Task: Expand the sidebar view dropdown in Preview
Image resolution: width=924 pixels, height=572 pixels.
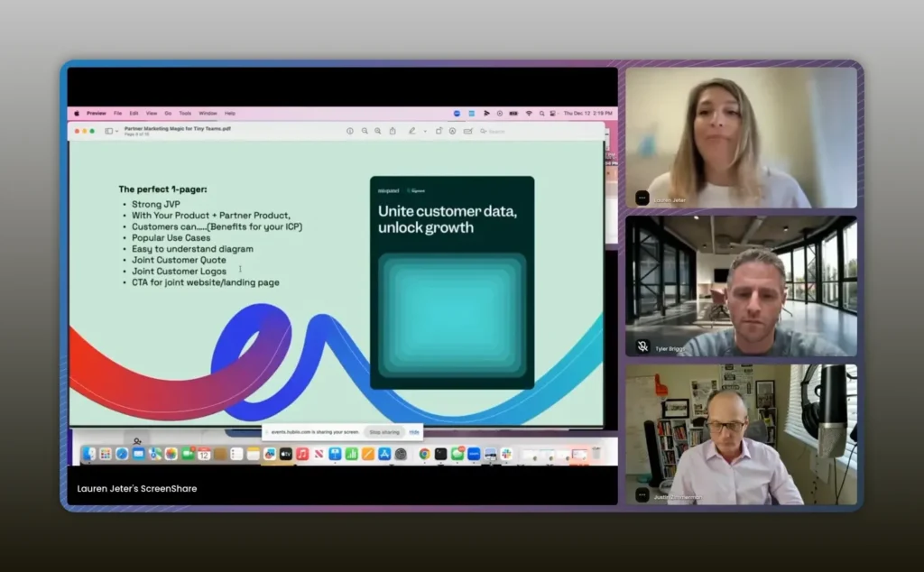Action: pyautogui.click(x=110, y=131)
